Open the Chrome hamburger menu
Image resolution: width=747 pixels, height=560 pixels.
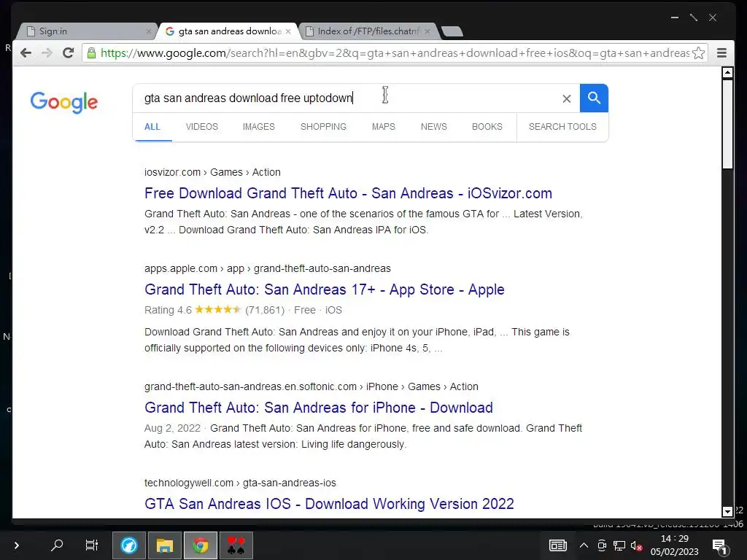721,52
